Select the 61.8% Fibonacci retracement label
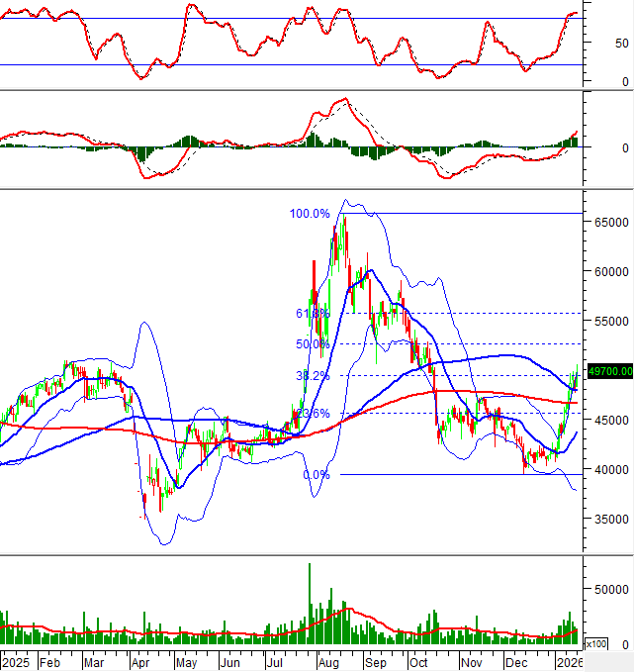The width and height of the screenshot is (634, 672). pyautogui.click(x=313, y=313)
